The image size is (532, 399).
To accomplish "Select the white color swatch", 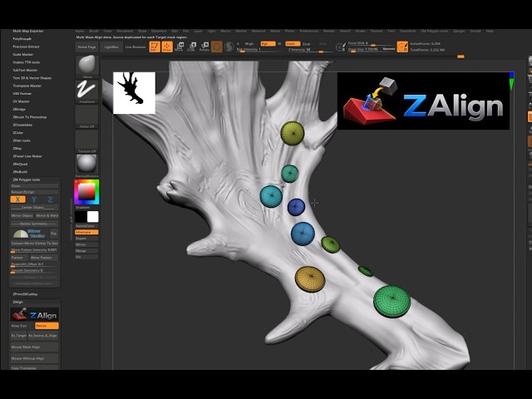I will click(x=92, y=217).
